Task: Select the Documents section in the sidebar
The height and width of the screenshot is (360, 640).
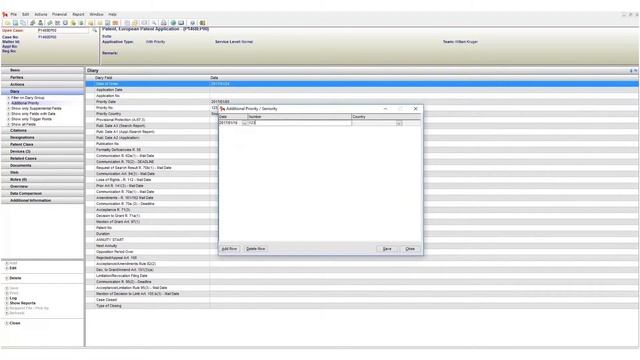Action: click(x=42, y=165)
